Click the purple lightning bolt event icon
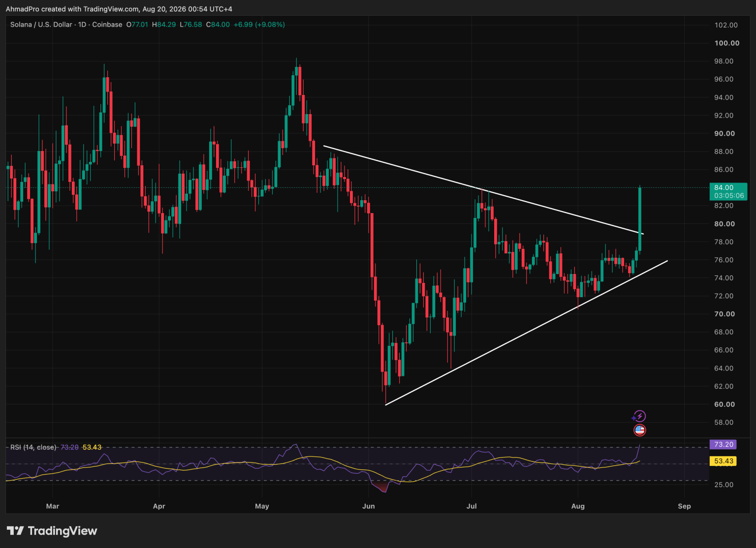 pyautogui.click(x=639, y=416)
